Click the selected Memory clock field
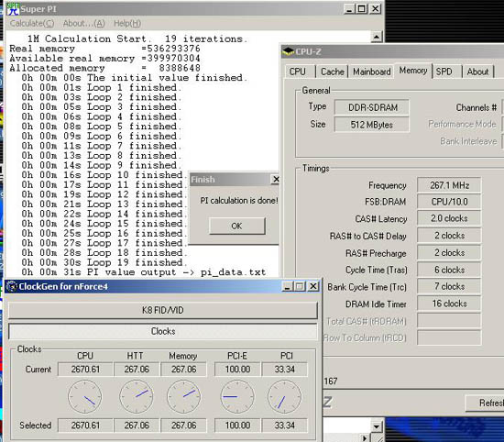The width and height of the screenshot is (504, 442). (x=183, y=425)
